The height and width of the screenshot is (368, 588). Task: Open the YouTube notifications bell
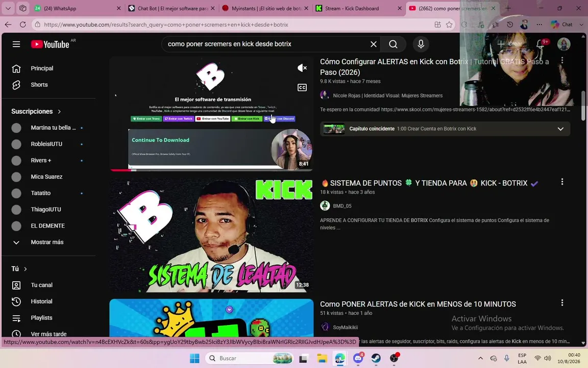click(541, 44)
